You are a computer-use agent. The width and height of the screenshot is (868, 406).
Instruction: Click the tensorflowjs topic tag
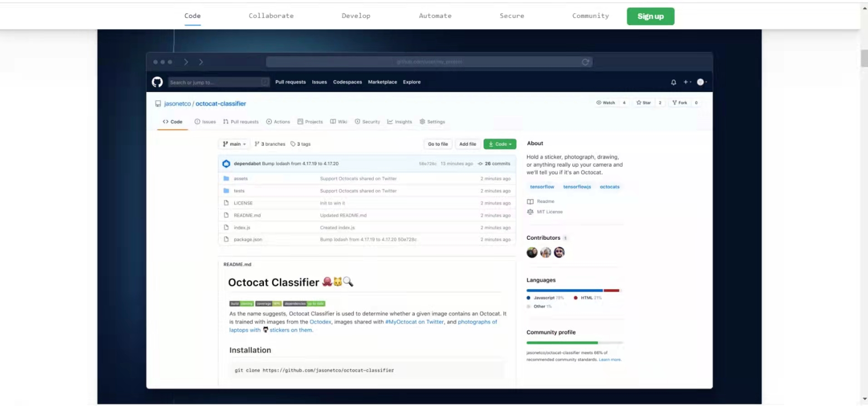click(x=577, y=187)
